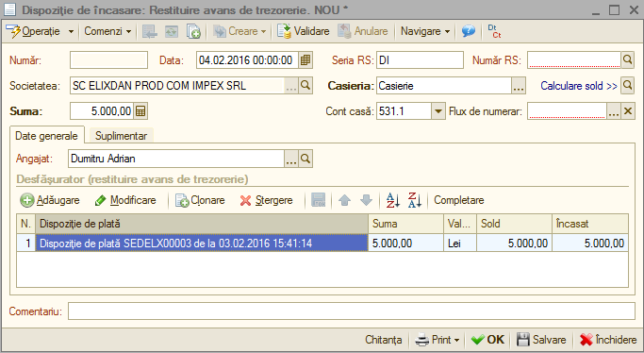The image size is (644, 353).
Task: Search the employee with Angajat magnifier icon
Action: (x=305, y=159)
